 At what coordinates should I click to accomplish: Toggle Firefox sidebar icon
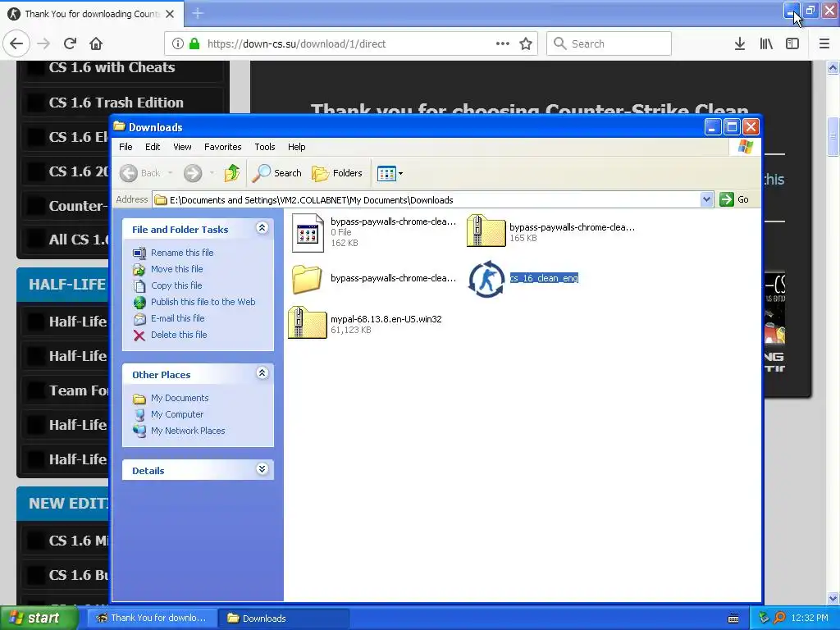point(792,44)
